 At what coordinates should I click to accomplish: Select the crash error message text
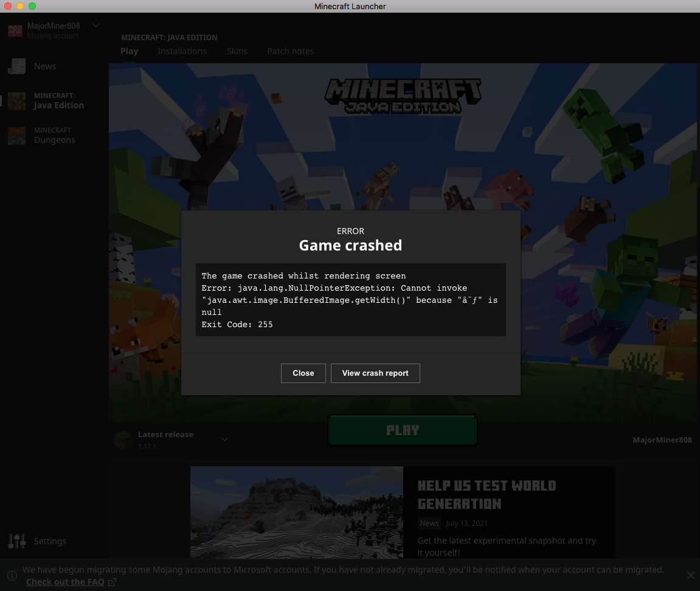click(350, 300)
